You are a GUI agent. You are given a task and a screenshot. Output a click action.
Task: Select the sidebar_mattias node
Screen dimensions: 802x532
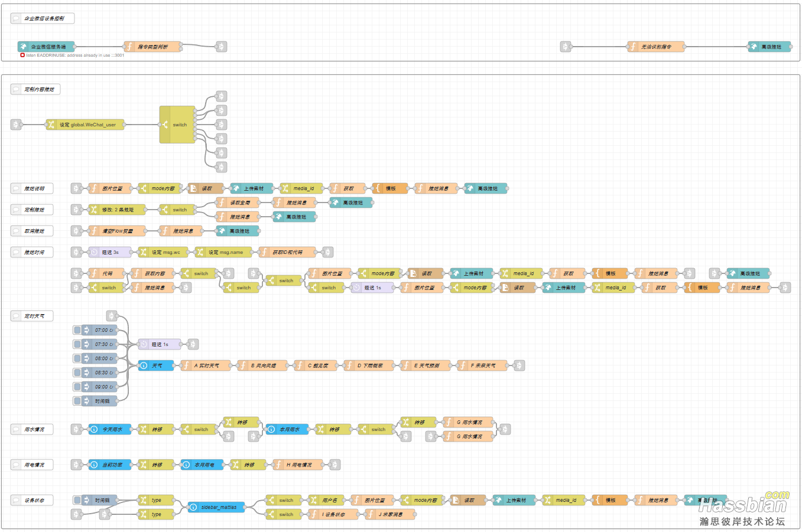coord(216,507)
